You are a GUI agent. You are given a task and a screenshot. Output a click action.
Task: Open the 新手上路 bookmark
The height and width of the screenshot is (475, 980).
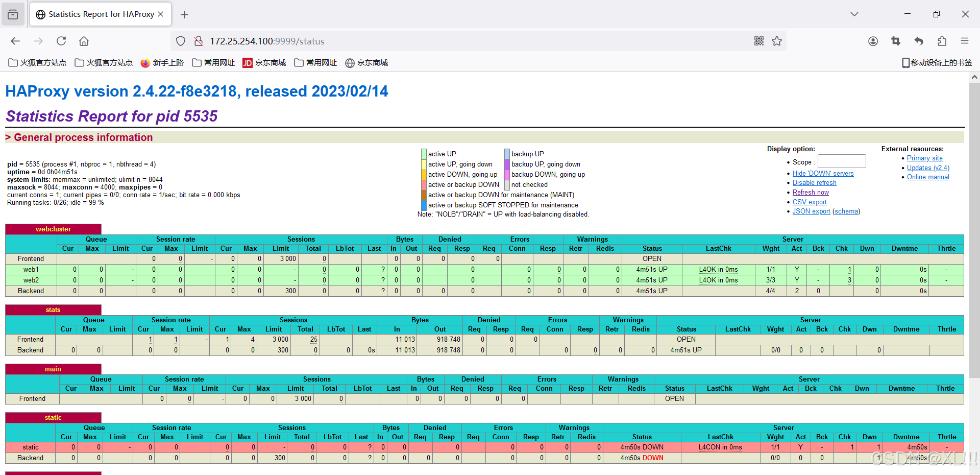[x=162, y=63]
